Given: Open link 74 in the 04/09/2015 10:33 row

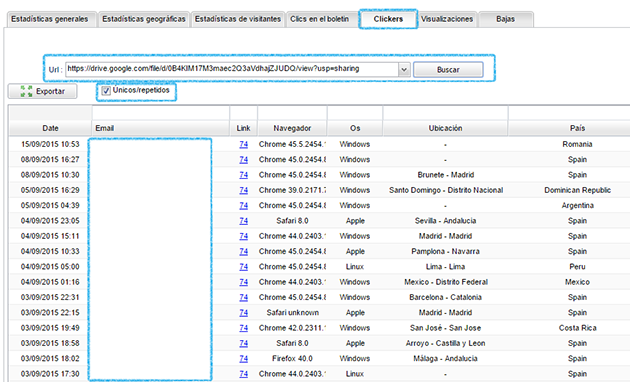Looking at the screenshot, I should point(243,251).
